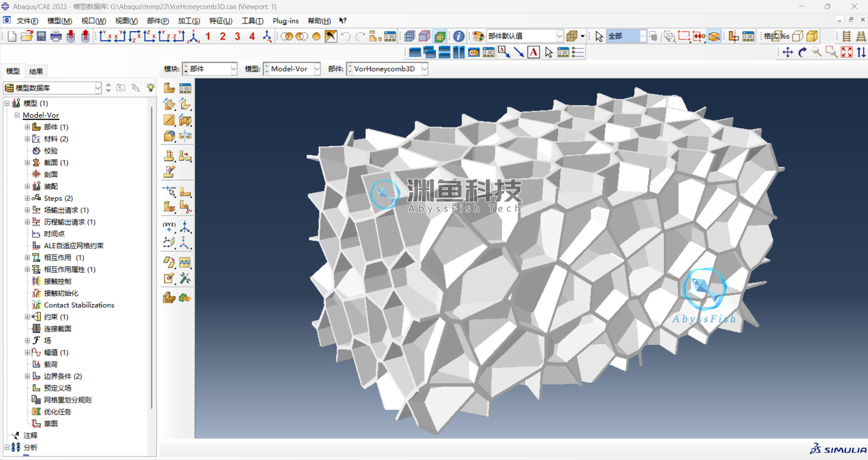The height and width of the screenshot is (460, 868).
Task: Open the Query information tool
Action: click(x=458, y=36)
